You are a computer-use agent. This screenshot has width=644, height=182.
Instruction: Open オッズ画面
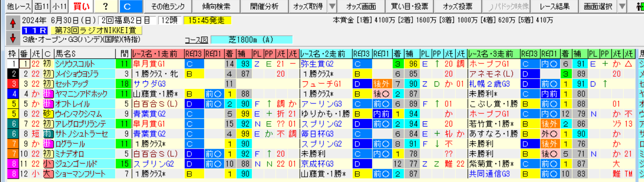(361, 6)
